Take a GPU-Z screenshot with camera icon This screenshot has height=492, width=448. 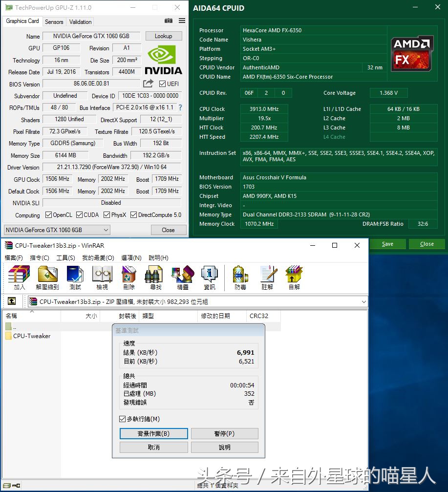point(169,21)
